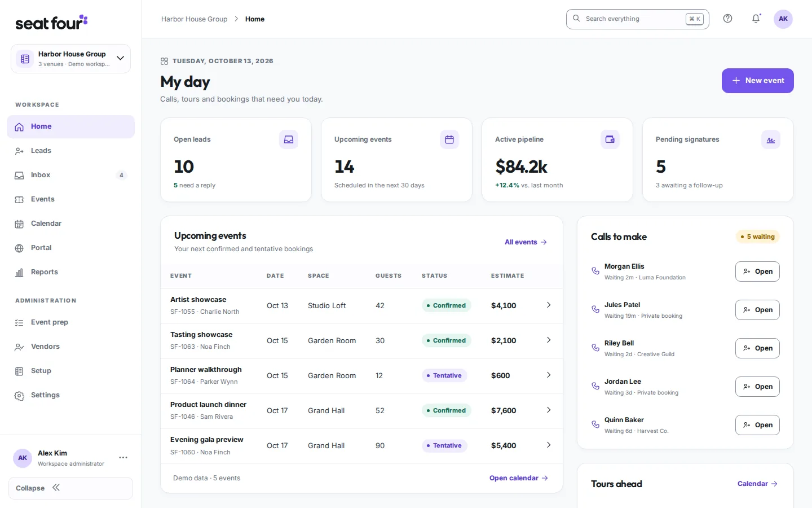The image size is (812, 508).
Task: Navigate to Reports in the sidebar
Action: tap(70, 272)
